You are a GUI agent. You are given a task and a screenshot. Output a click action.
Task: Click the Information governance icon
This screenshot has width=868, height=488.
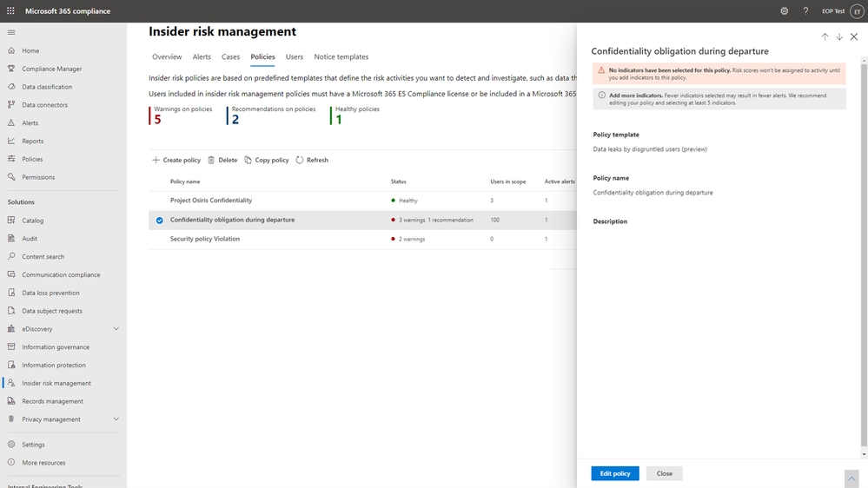(11, 347)
